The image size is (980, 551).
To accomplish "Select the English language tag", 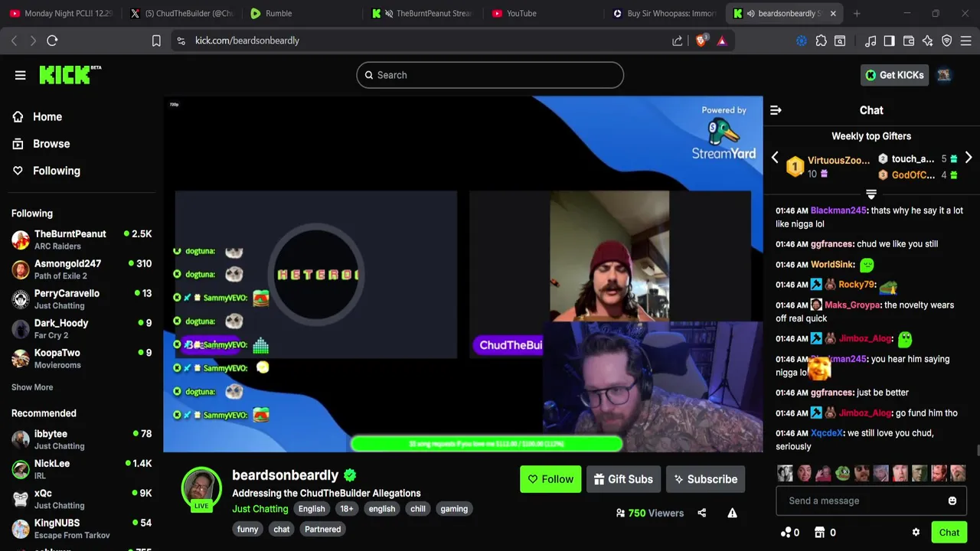I will [x=312, y=509].
